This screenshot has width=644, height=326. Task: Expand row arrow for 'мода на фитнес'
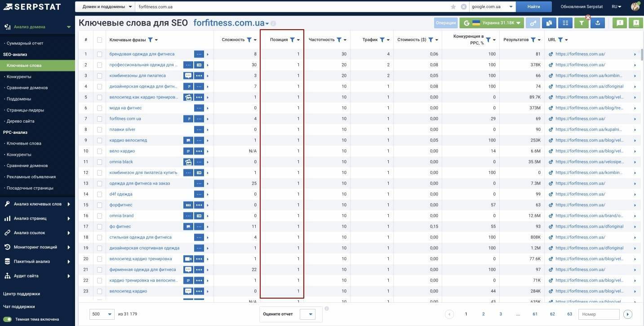coord(207,108)
